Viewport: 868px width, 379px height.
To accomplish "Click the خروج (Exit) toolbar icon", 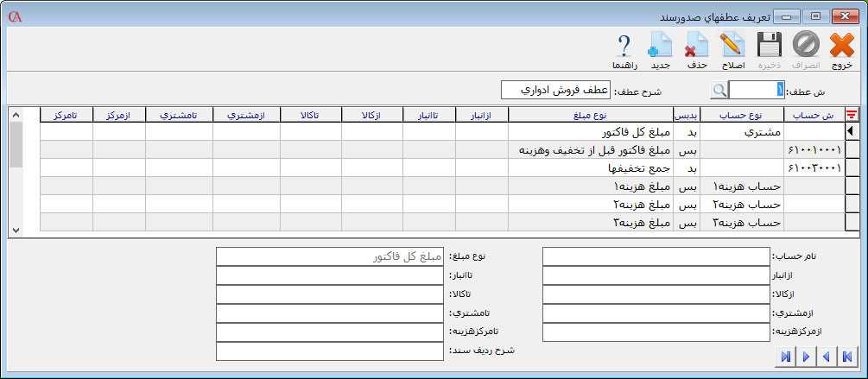I will pos(841,48).
